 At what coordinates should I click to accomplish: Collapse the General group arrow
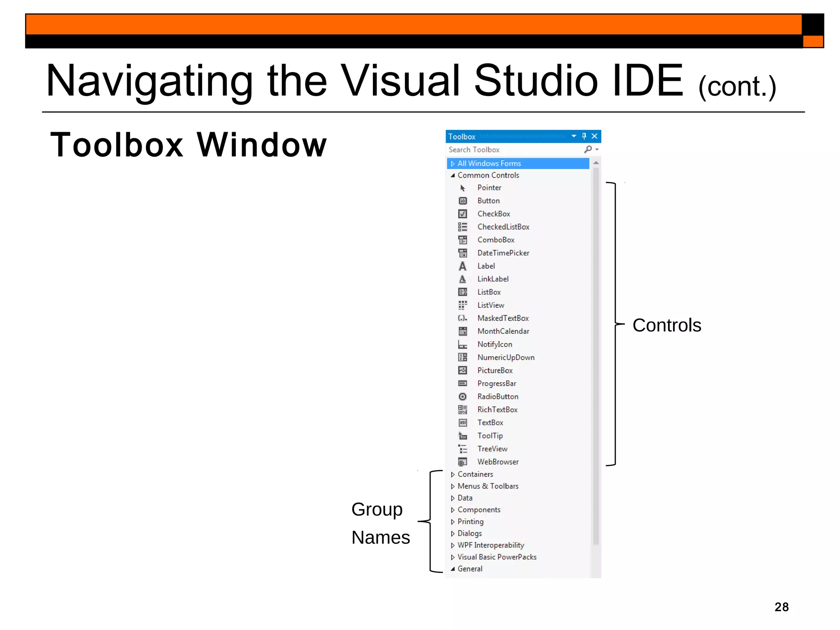[x=453, y=569]
